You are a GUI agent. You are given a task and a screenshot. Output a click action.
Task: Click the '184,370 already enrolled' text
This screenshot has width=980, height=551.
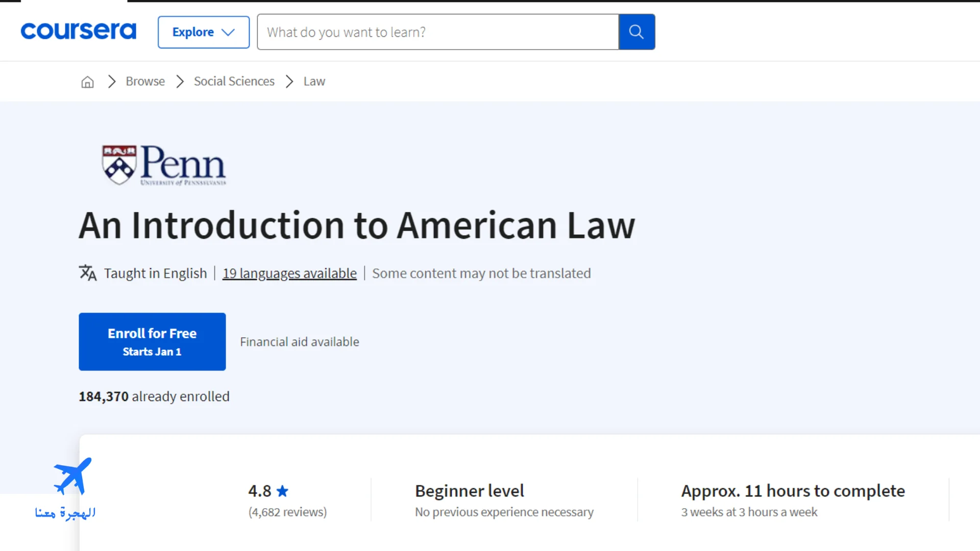click(154, 396)
